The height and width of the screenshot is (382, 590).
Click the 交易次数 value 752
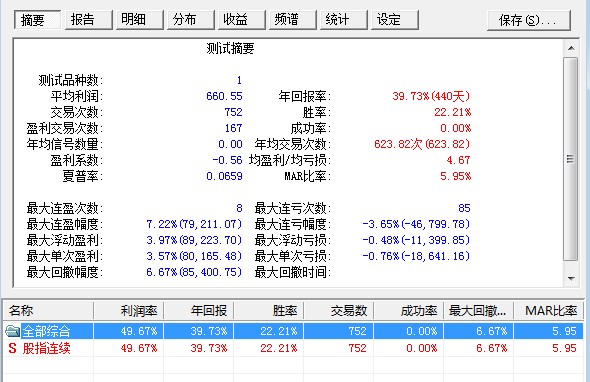click(x=233, y=112)
